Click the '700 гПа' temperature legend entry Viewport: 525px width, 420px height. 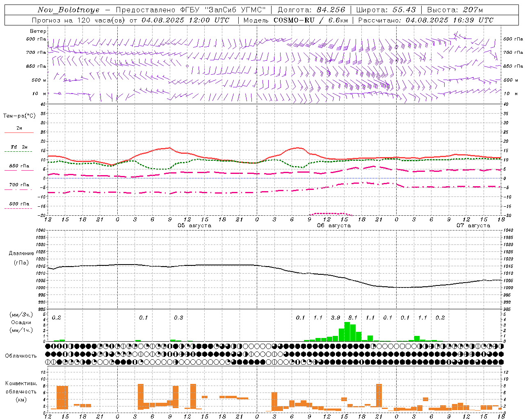tap(19, 185)
